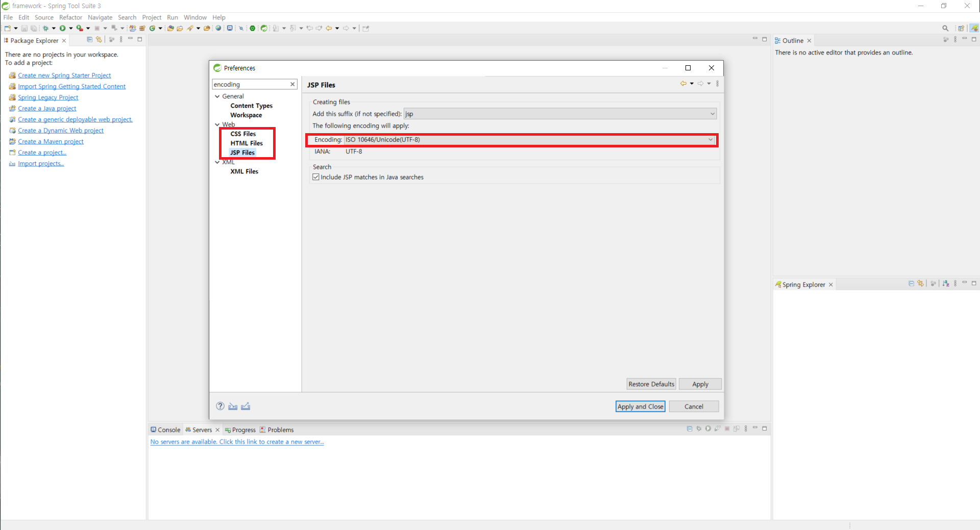This screenshot has height=530, width=980.
Task: Collapse the General tree node
Action: (x=217, y=96)
